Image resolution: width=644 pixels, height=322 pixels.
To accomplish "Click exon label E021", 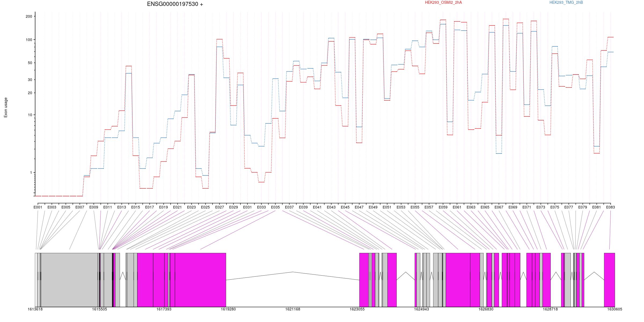I will tap(177, 207).
